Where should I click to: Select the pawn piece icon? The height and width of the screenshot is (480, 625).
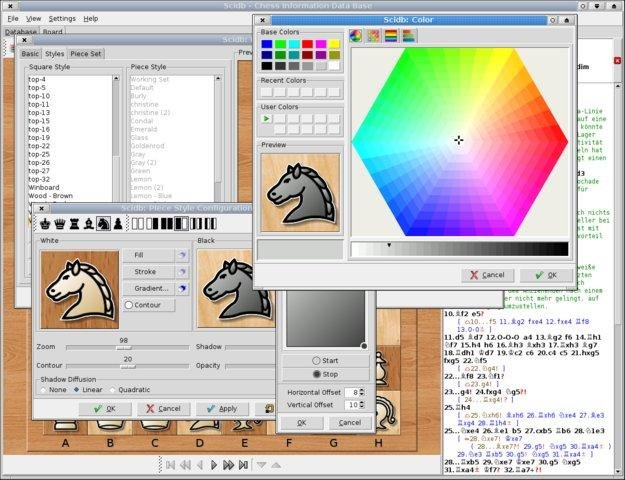116,223
